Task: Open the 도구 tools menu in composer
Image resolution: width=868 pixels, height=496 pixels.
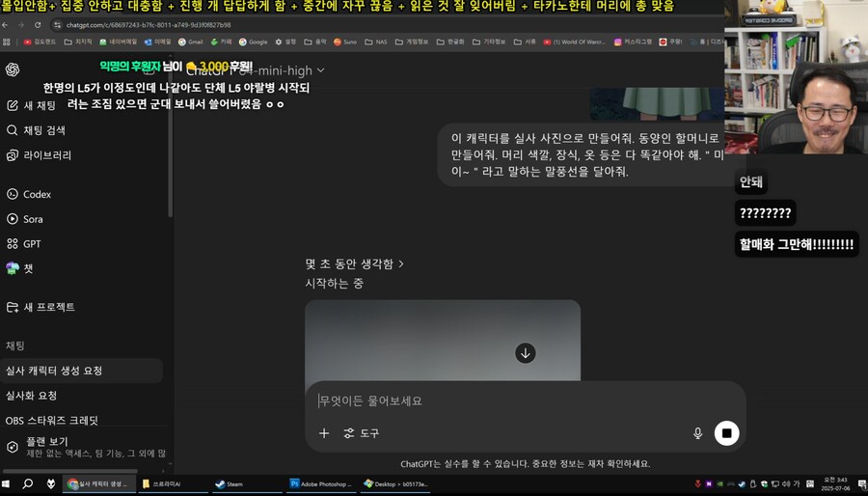Action: pyautogui.click(x=362, y=433)
